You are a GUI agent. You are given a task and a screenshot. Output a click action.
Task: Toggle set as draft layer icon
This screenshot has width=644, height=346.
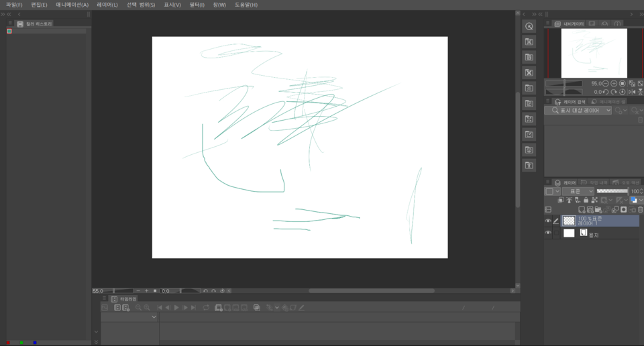click(578, 200)
